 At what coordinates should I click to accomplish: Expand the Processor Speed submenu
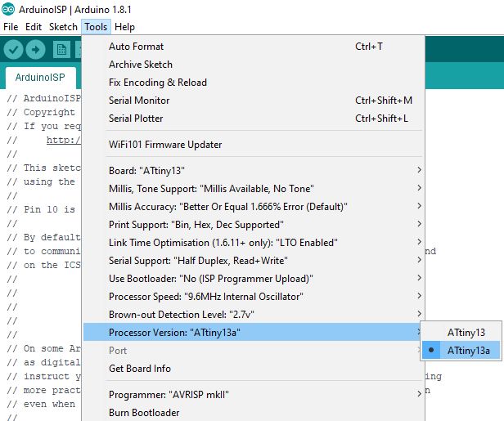254,297
